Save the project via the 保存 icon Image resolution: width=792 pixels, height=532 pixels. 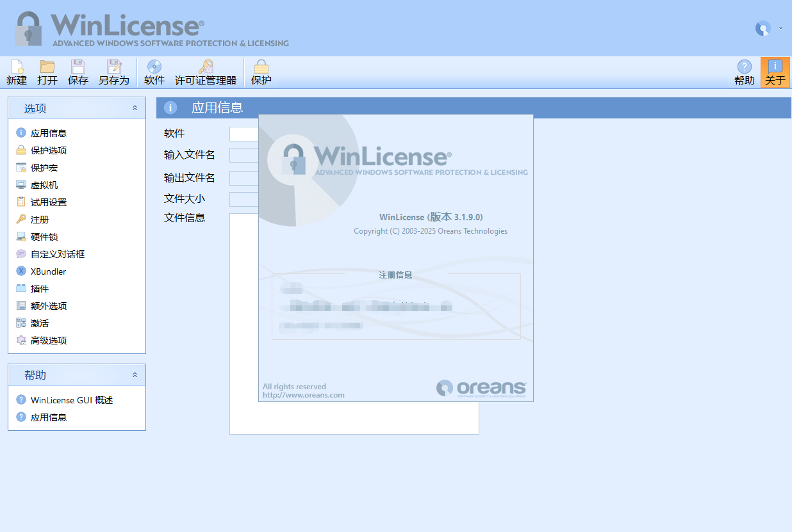coord(78,72)
